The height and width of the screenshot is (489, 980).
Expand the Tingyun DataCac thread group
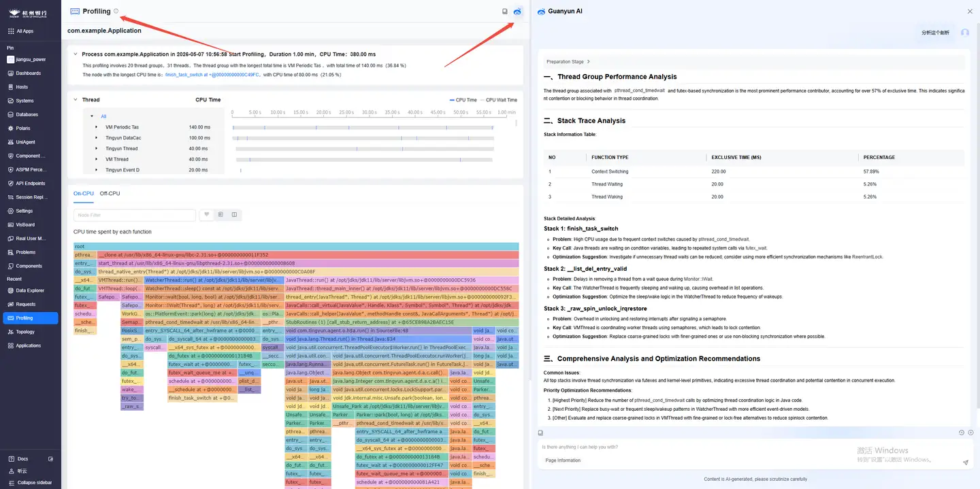96,138
